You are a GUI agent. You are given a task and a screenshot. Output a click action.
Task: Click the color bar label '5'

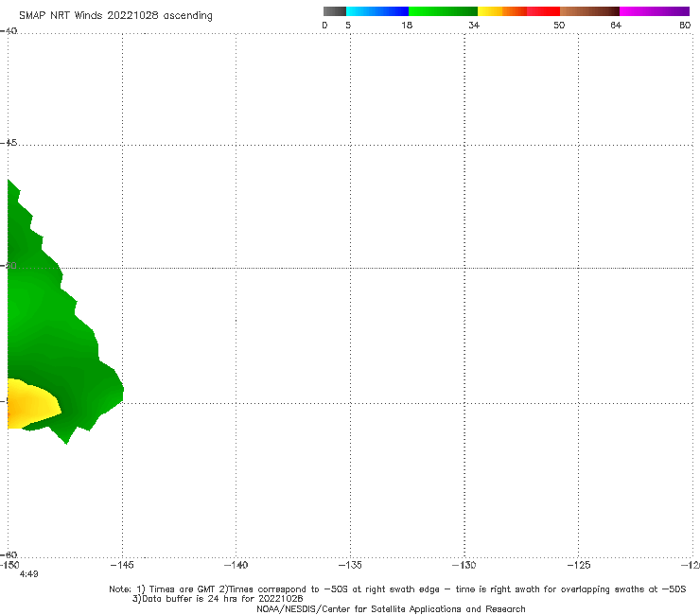click(348, 25)
